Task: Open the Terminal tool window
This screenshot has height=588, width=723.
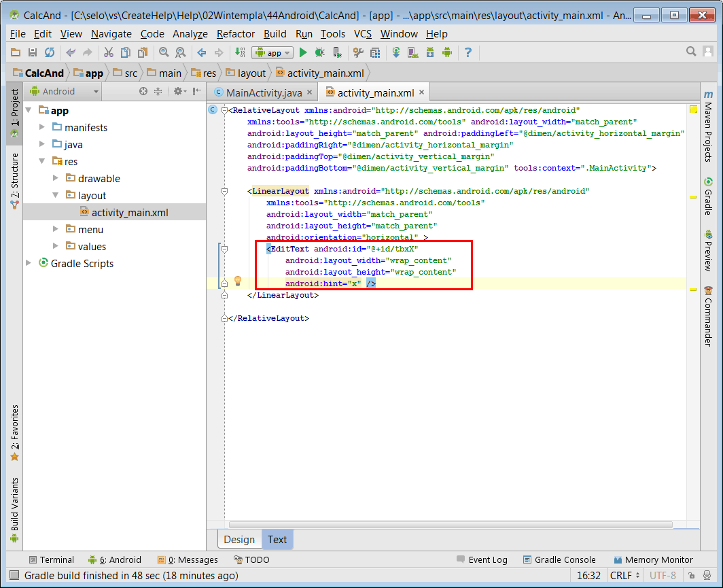Action: (x=51, y=560)
